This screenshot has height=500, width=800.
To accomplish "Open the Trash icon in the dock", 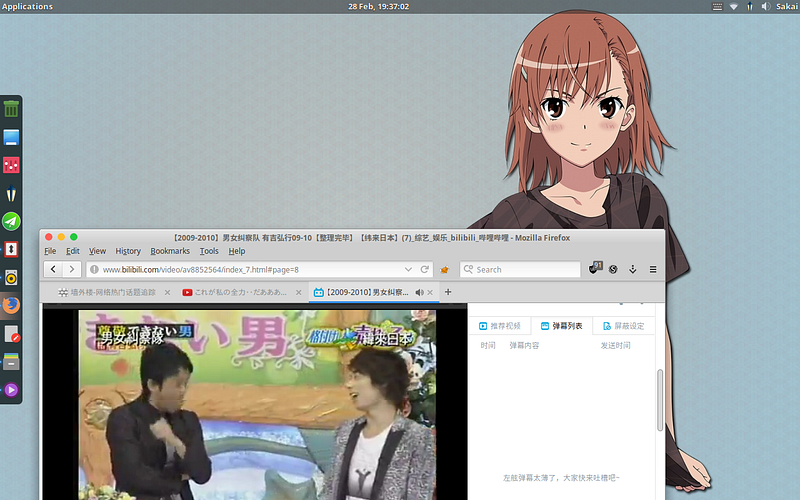I will tap(11, 109).
